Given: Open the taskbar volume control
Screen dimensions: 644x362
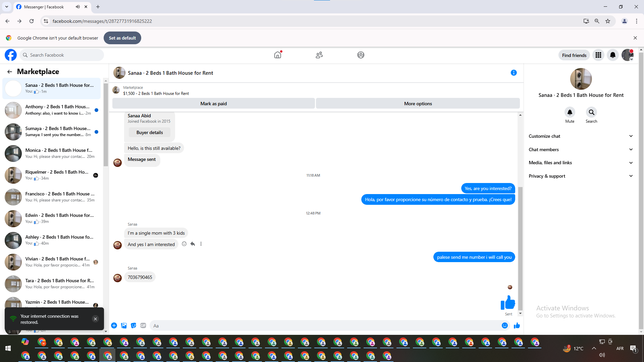Looking at the screenshot, I should click(602, 355).
